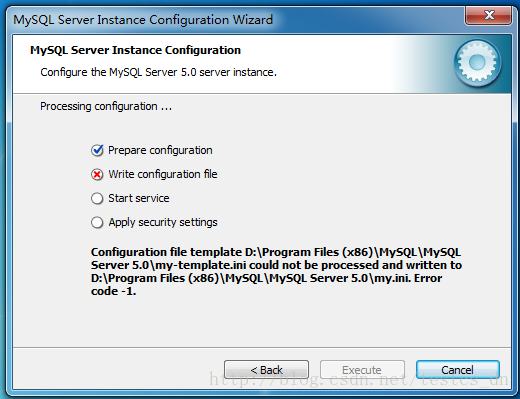
Task: Select the Write configuration file step label
Action: (163, 174)
